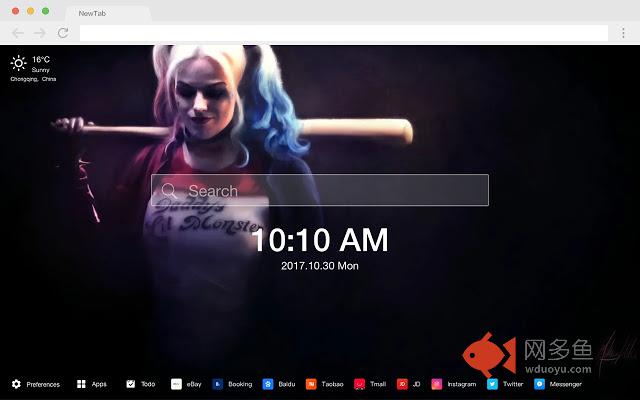Click the sunny weather icon

tap(18, 63)
